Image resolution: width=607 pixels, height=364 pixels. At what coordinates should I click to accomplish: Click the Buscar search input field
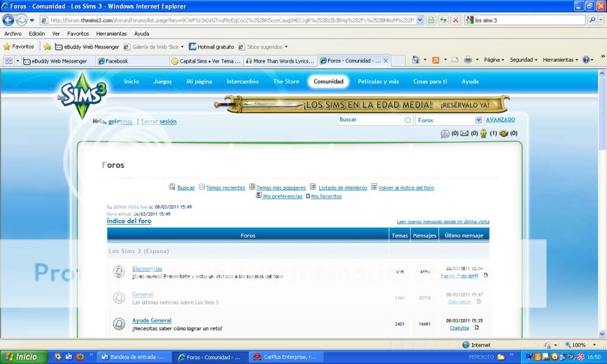371,120
